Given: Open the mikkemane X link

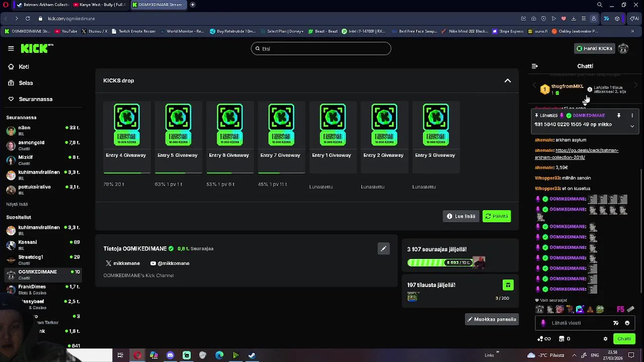Looking at the screenshot, I should 123,263.
